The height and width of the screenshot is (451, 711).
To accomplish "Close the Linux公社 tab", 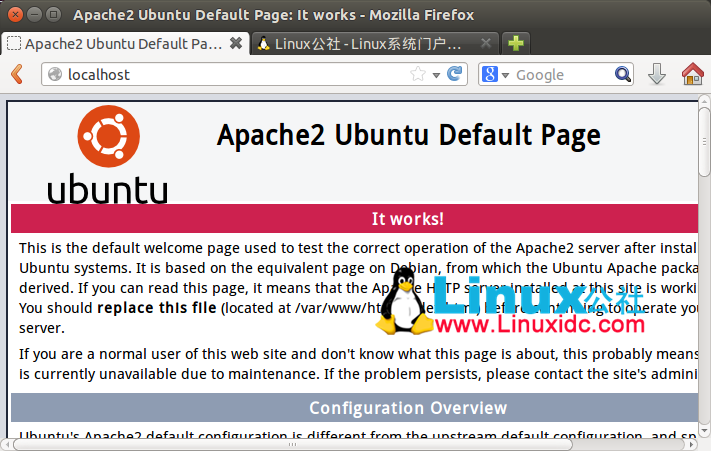I will 486,44.
